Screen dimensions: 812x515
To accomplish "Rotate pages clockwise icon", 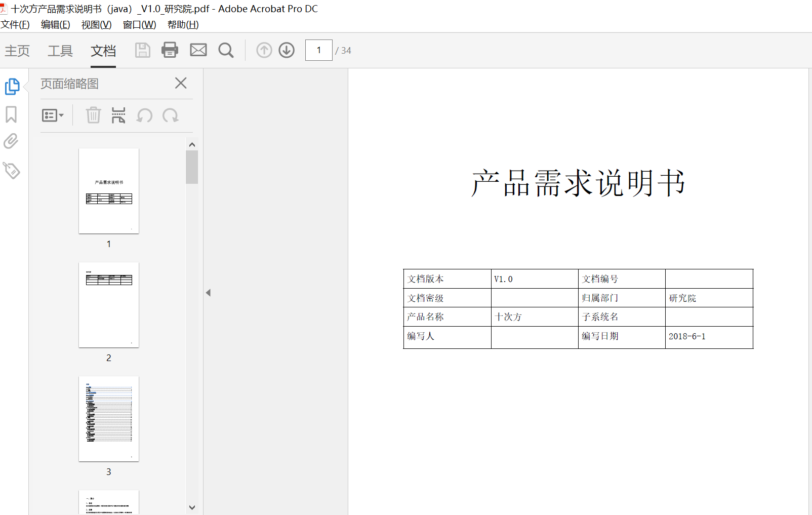I will pos(171,115).
